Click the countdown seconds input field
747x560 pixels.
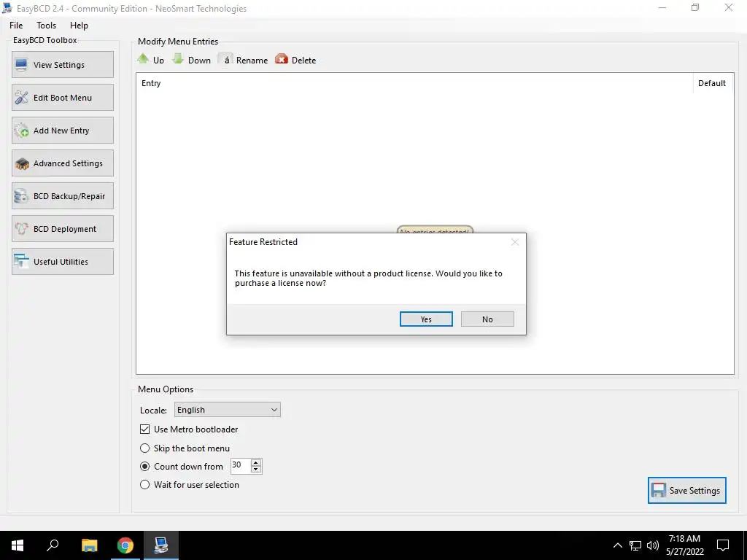click(240, 466)
